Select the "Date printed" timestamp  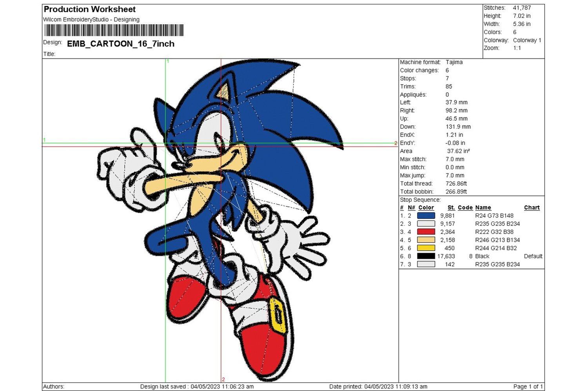378,387
